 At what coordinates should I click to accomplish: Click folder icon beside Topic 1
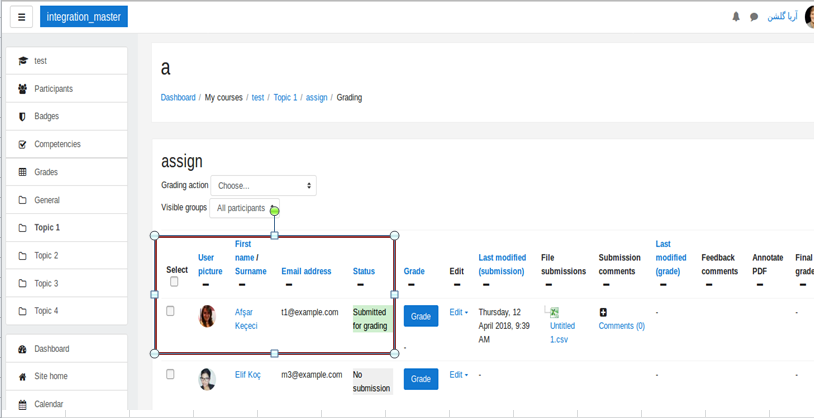coord(22,227)
